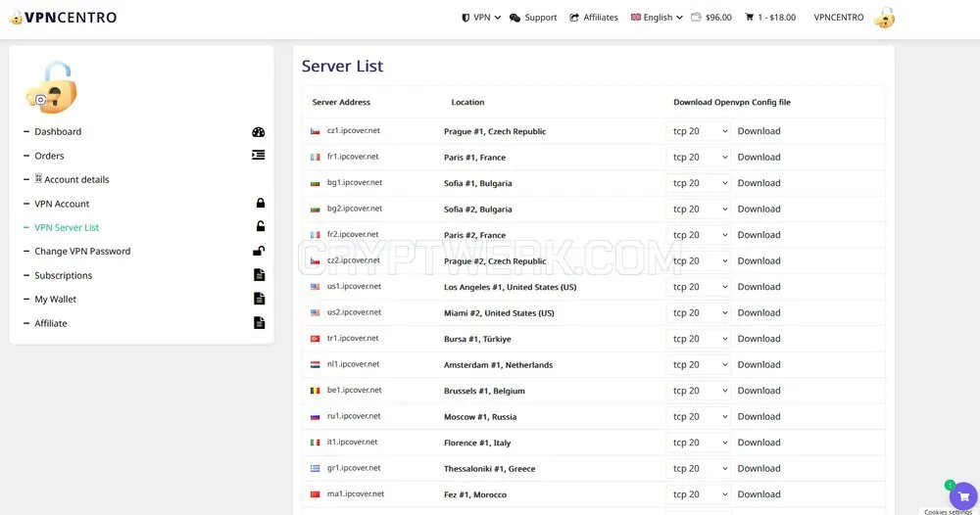Click location Prague #2, Czech Republic
This screenshot has width=980, height=515.
coord(495,261)
